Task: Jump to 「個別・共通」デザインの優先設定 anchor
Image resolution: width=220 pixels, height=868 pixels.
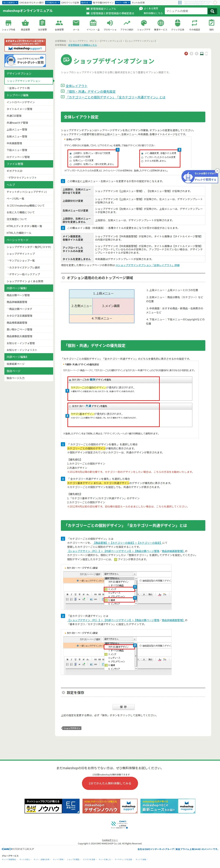Action: click(x=91, y=92)
